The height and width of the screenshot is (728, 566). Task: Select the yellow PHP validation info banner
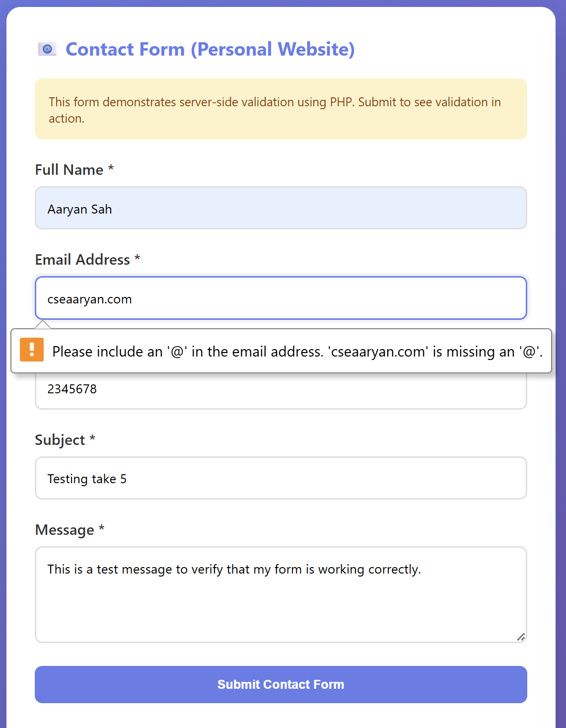281,109
